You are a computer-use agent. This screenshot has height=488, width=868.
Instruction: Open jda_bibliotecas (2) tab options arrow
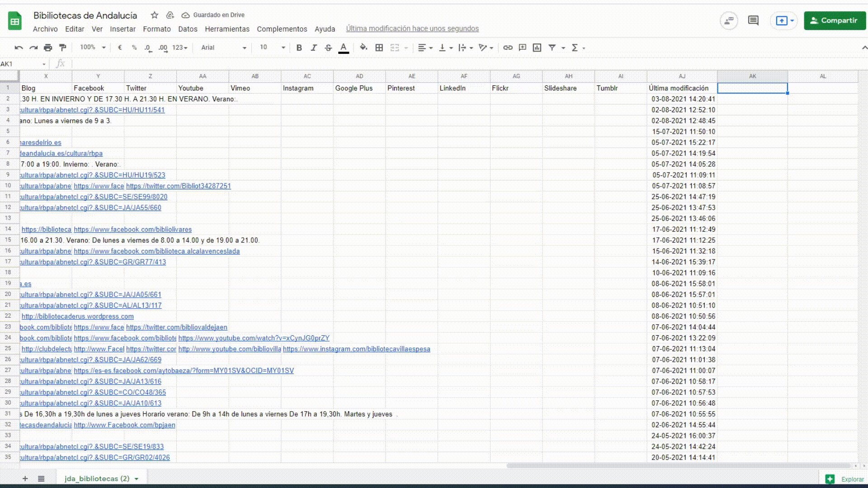point(137,479)
